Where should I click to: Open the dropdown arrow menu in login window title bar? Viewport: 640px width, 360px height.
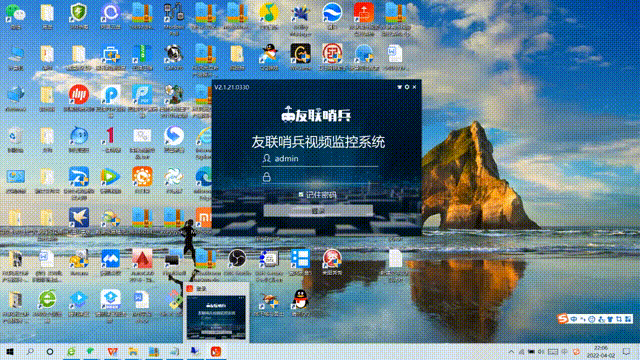pos(400,87)
